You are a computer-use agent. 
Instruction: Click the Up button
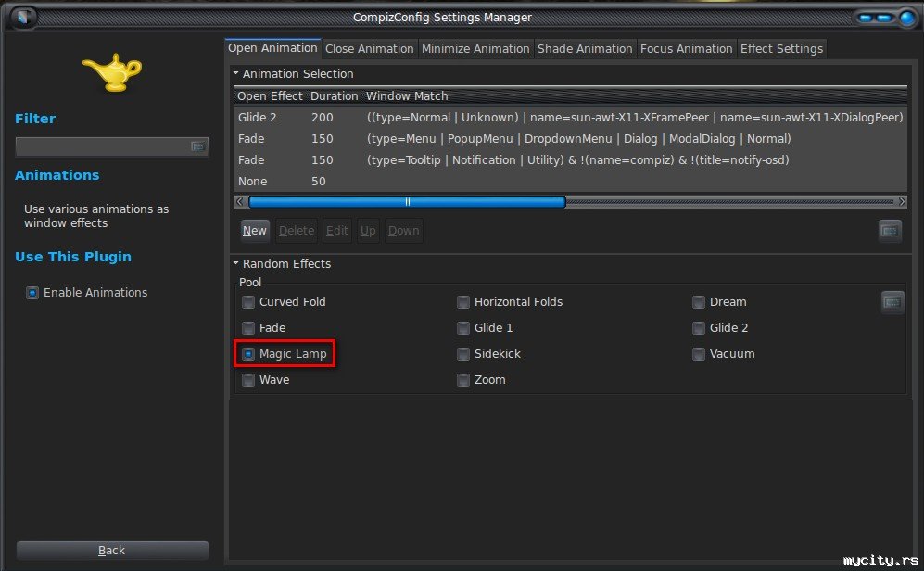368,231
